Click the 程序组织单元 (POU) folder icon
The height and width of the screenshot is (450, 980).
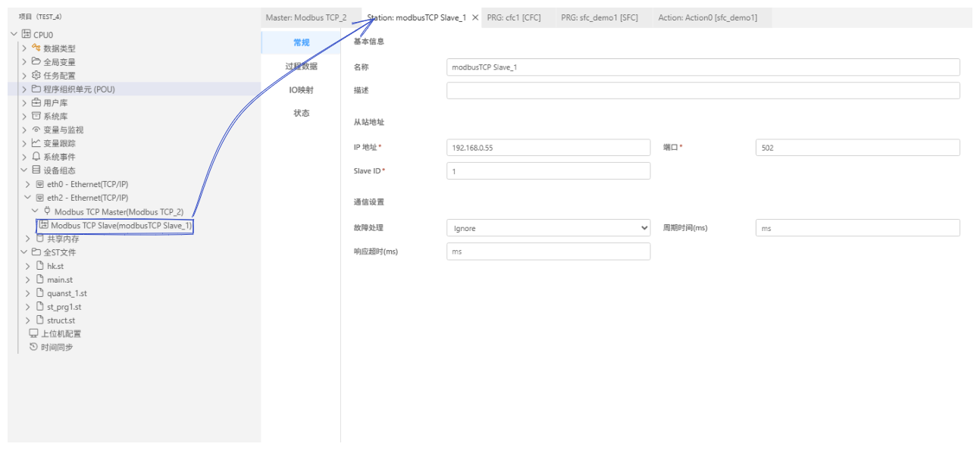(36, 89)
